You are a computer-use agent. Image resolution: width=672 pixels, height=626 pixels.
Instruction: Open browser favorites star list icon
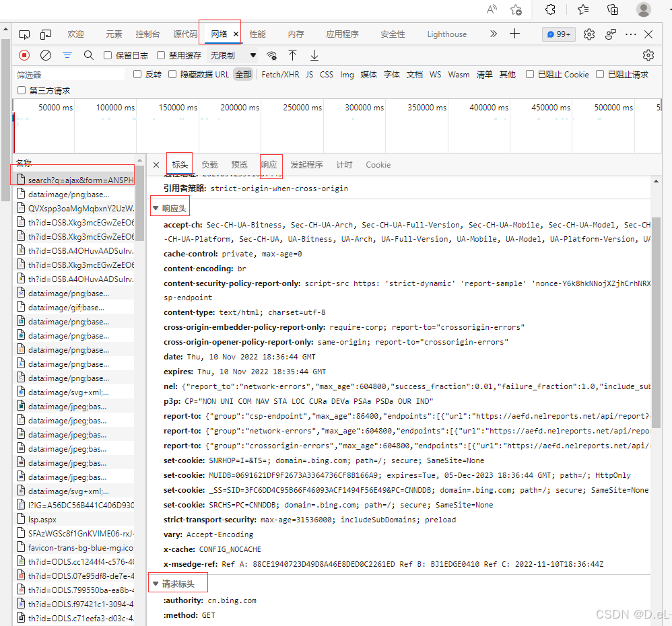(583, 9)
